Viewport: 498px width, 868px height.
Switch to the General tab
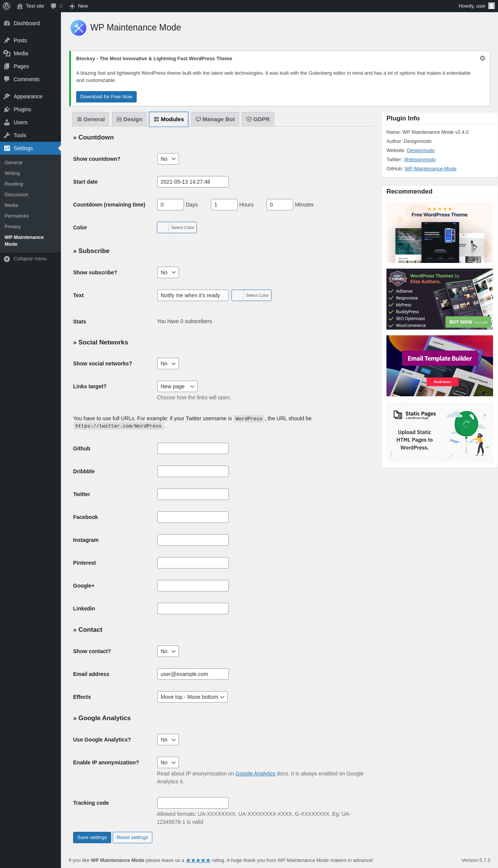91,119
